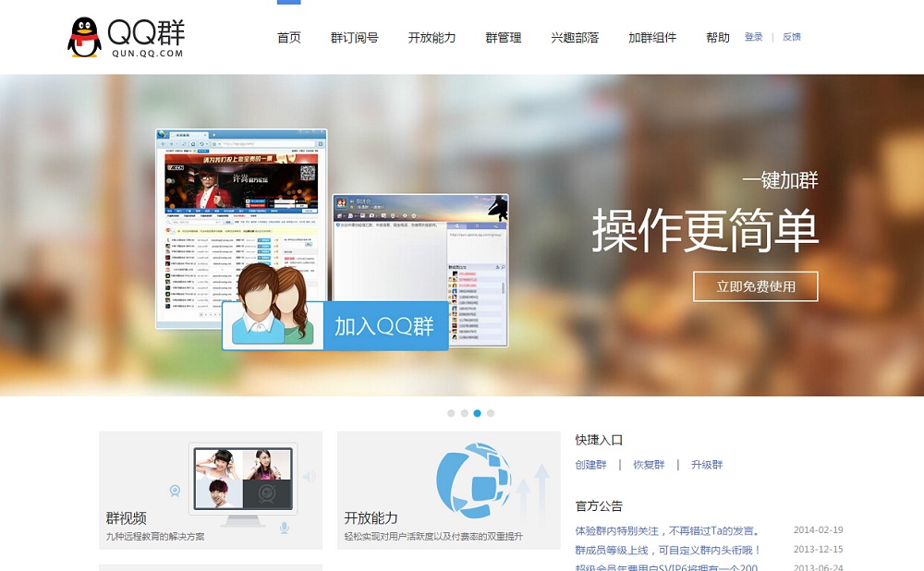The image size is (924, 571).
Task: Open the 开放能力 nav item
Action: pos(432,38)
